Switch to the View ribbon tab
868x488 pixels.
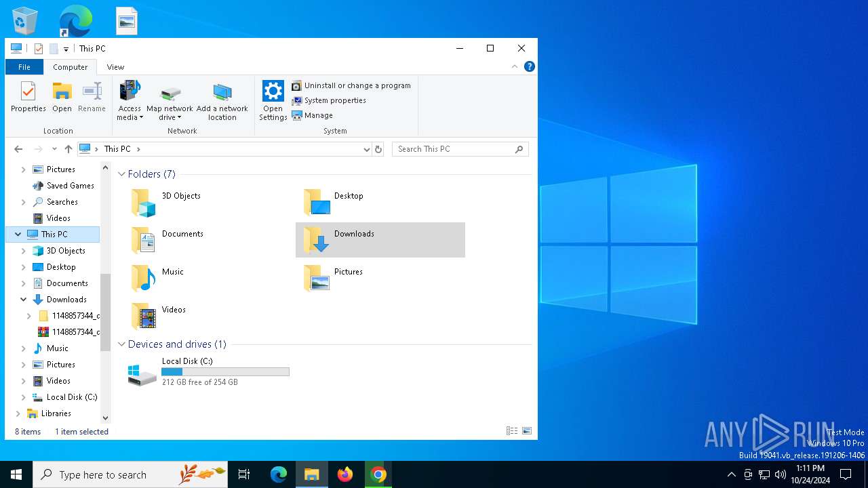[115, 67]
